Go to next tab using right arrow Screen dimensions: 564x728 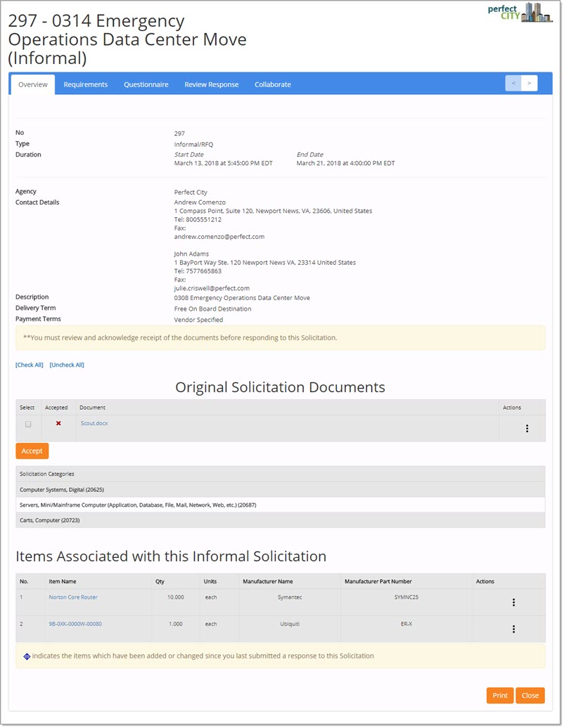click(530, 84)
